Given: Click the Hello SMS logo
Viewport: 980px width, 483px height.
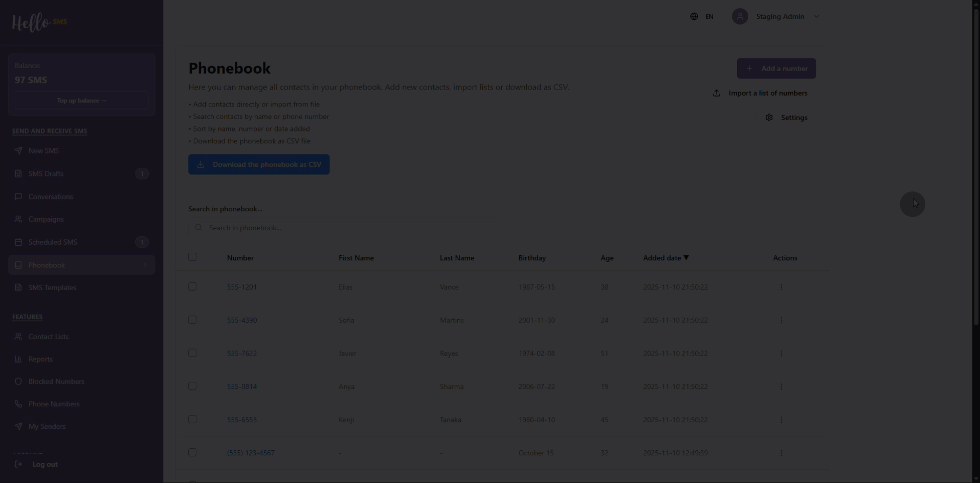Looking at the screenshot, I should coord(39,23).
